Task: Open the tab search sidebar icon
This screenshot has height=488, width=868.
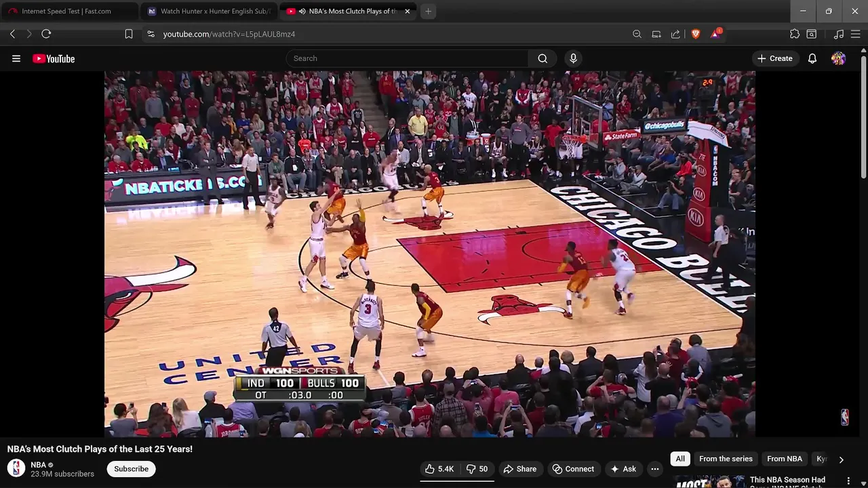Action: tap(812, 34)
